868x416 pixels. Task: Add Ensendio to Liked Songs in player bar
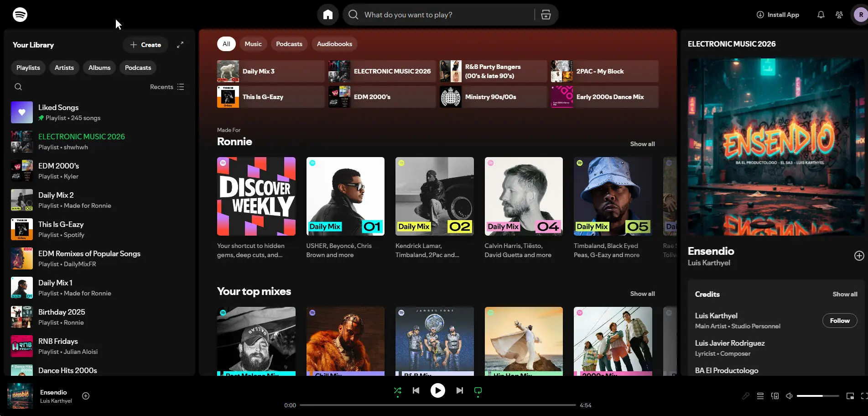point(86,396)
